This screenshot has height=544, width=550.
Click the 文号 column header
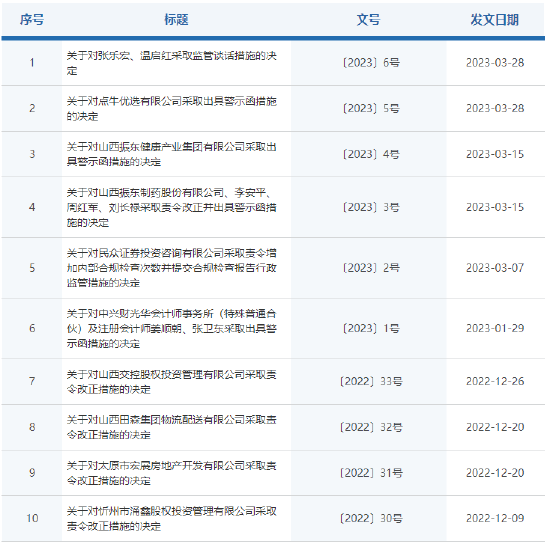368,20
